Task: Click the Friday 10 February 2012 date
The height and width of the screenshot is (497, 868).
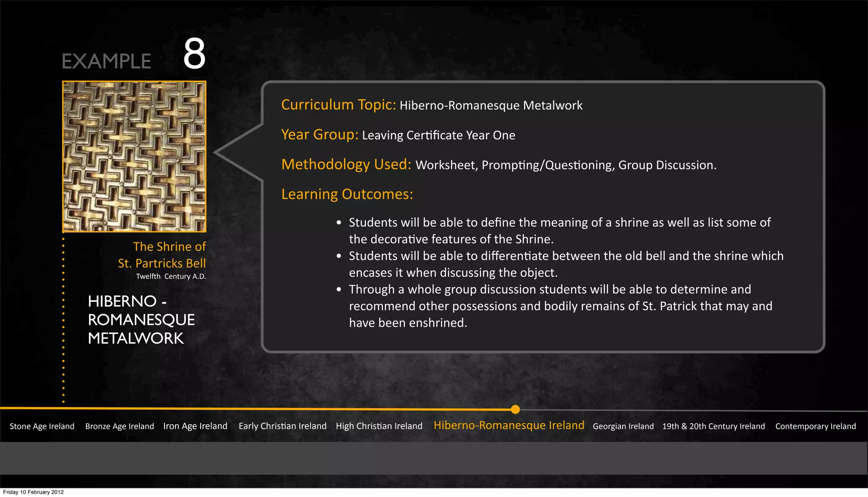Action: [x=33, y=492]
